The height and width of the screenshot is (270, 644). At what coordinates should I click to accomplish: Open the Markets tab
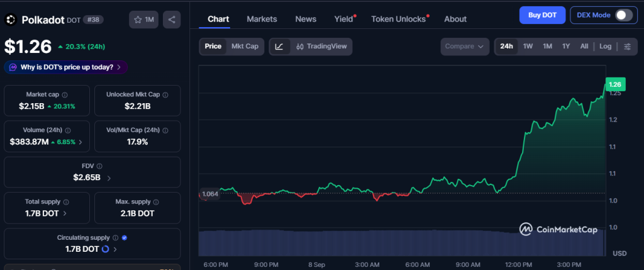pyautogui.click(x=262, y=20)
